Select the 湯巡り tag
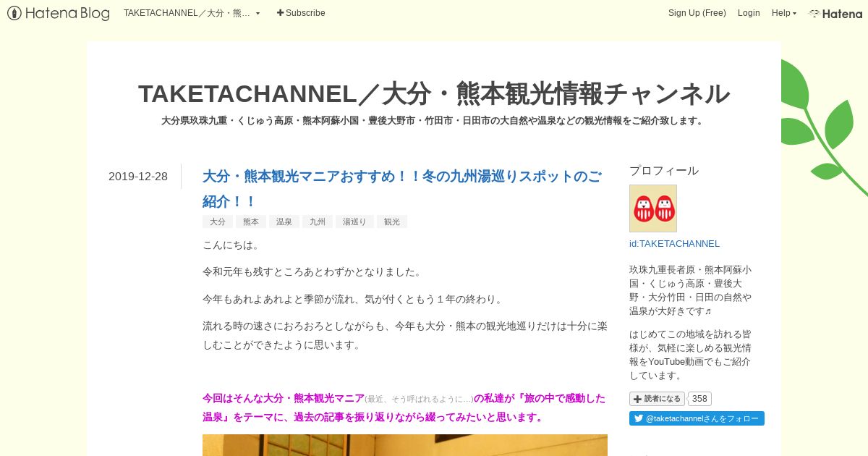 pos(354,221)
